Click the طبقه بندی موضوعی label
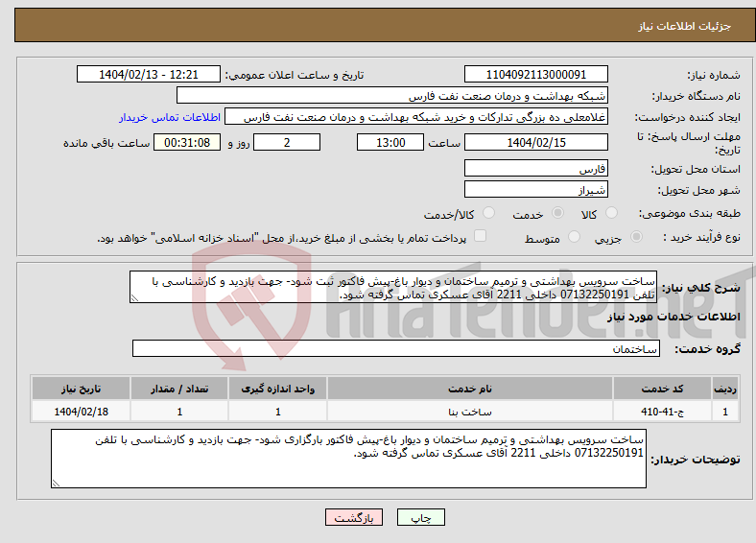 coord(690,213)
